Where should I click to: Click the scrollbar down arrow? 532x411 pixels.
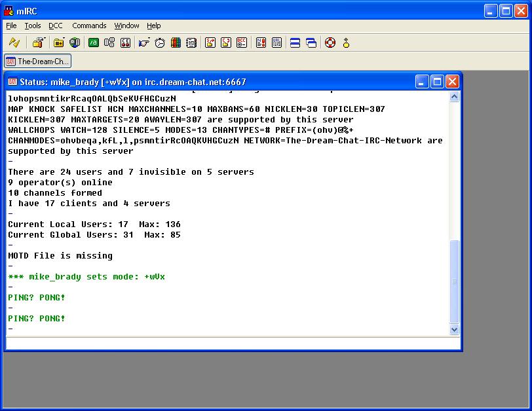tap(454, 329)
